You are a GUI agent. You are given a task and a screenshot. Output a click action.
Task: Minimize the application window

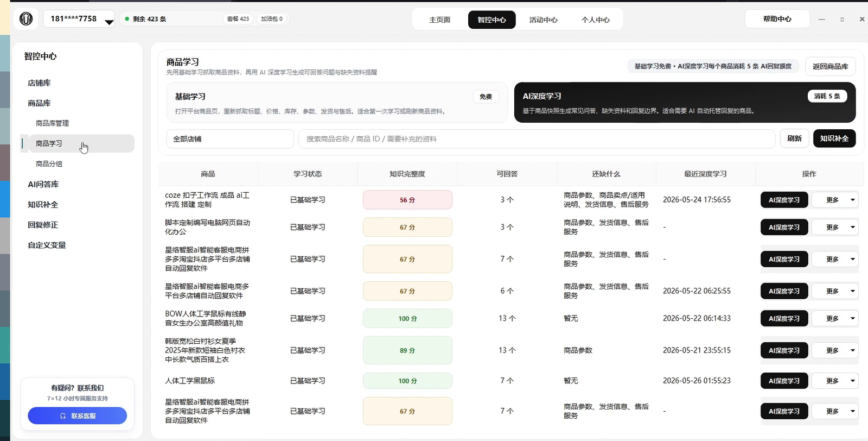tap(822, 19)
